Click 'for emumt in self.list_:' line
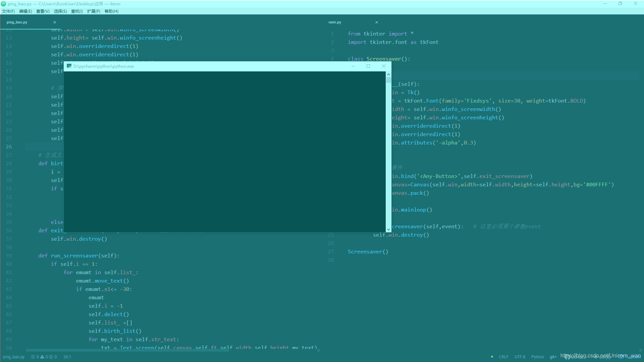The width and height of the screenshot is (644, 362). (x=101, y=273)
